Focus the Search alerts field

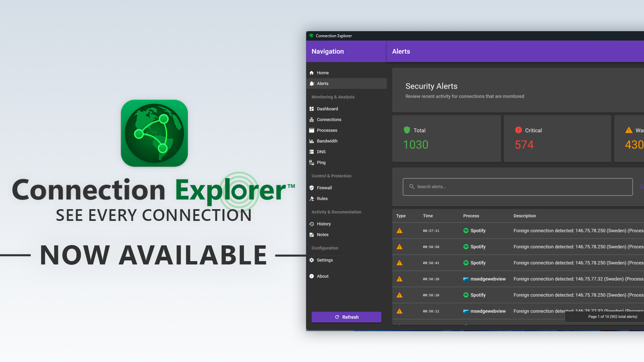[x=518, y=187]
